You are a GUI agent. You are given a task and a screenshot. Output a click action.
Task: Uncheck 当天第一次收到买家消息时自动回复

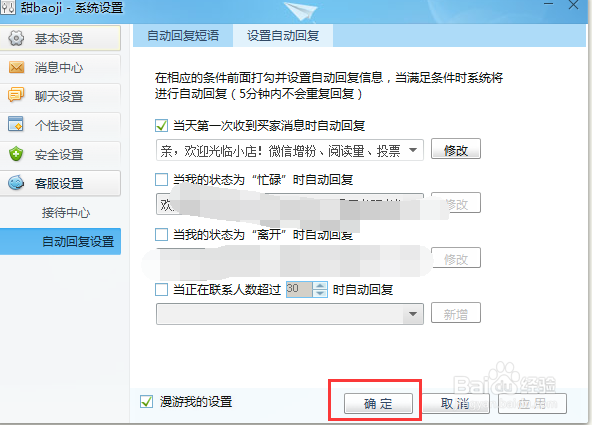click(x=161, y=125)
